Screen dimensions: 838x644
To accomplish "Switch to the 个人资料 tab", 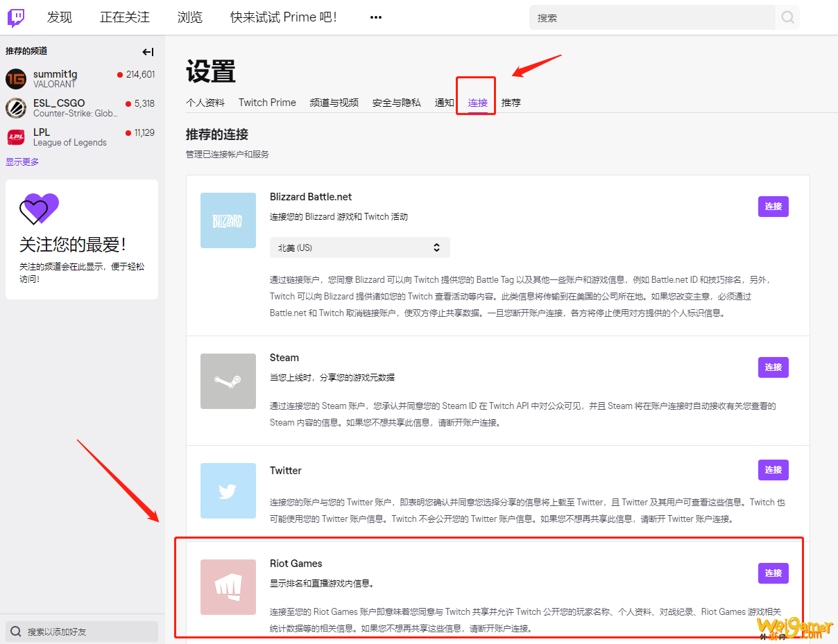I will pyautogui.click(x=205, y=103).
